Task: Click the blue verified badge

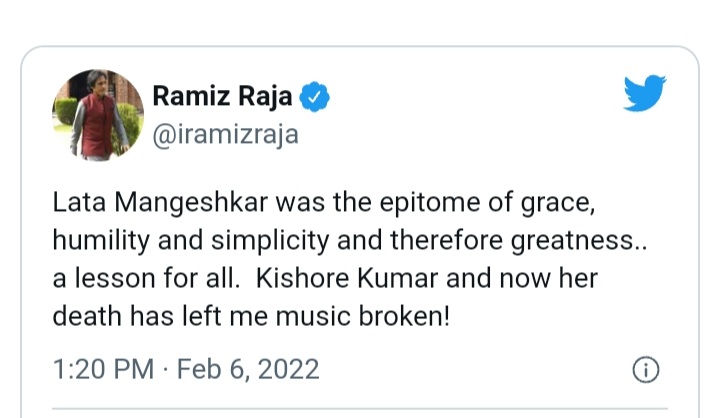Action: point(316,97)
